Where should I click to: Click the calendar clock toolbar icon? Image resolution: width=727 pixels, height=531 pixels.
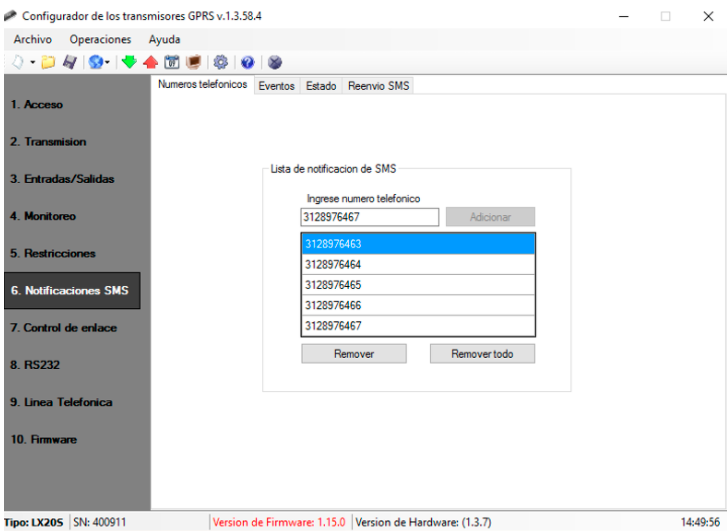click(x=172, y=62)
